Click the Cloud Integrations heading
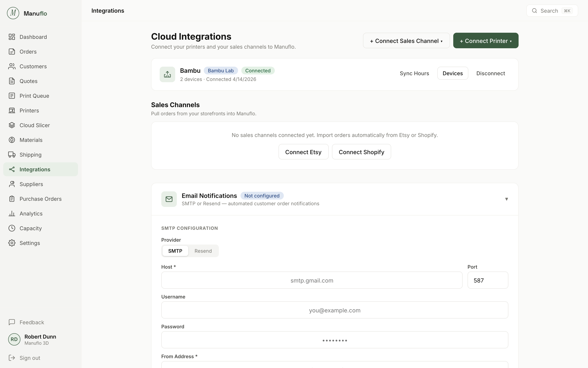Viewport: 588px width, 368px height. [x=191, y=37]
